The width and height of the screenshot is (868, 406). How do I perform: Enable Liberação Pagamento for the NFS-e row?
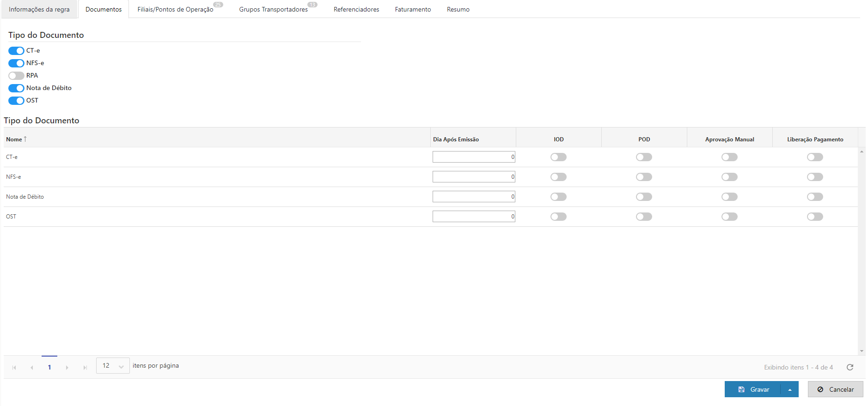point(815,177)
